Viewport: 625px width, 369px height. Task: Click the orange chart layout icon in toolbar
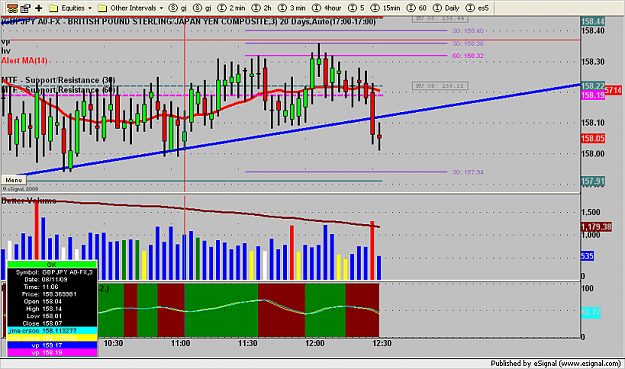point(12,8)
